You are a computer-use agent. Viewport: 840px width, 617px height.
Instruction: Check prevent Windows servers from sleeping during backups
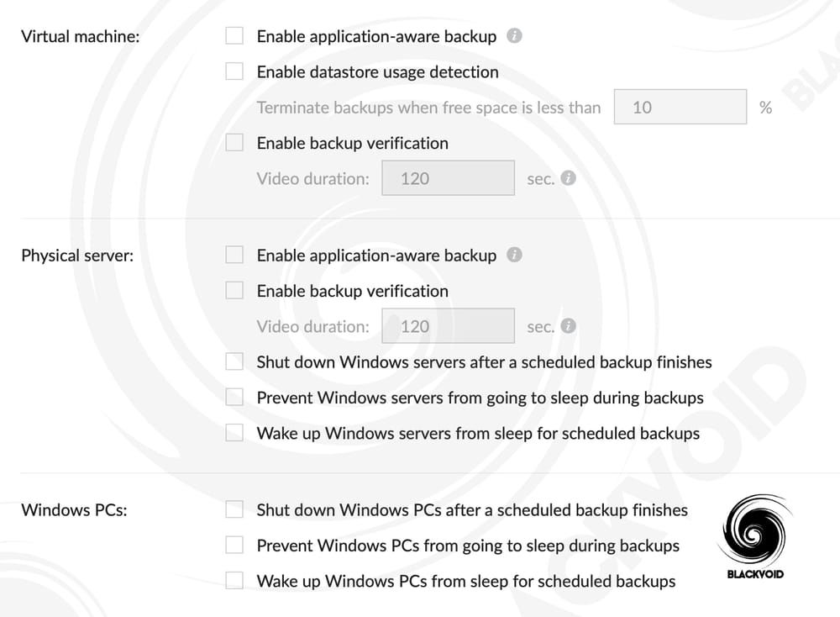click(234, 397)
